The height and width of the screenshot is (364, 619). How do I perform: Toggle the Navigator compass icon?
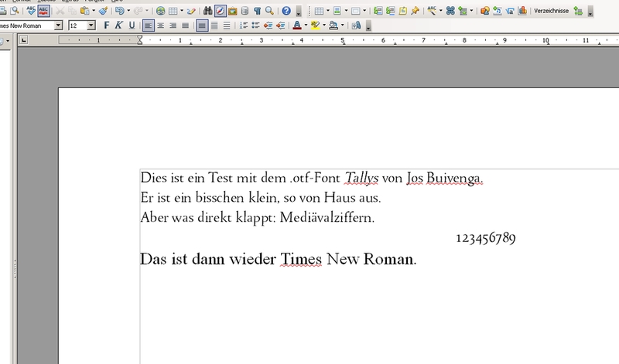pos(221,11)
